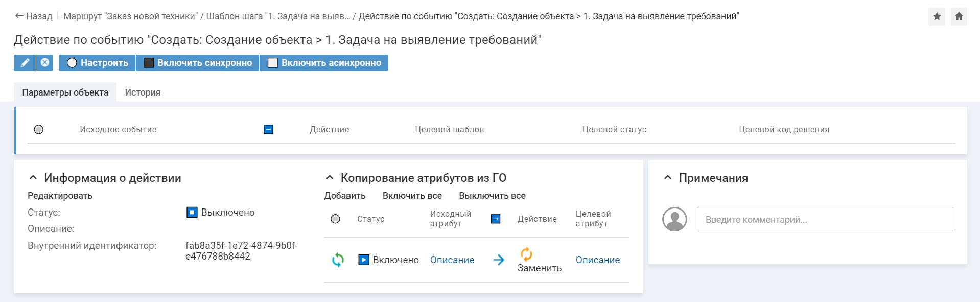Image resolution: width=980 pixels, height=302 pixels.
Task: Add page to favorites with star icon
Action: [937, 16]
